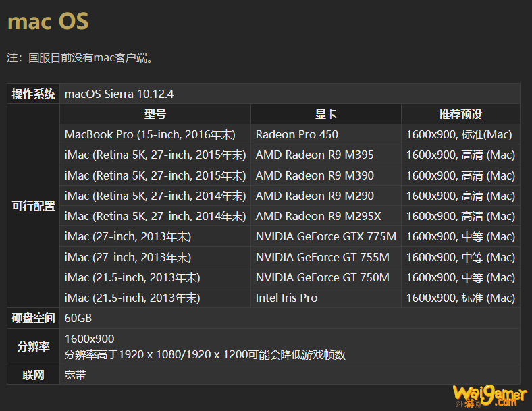Click the "mac OS" heading
This screenshot has height=411, width=532.
pos(48,22)
